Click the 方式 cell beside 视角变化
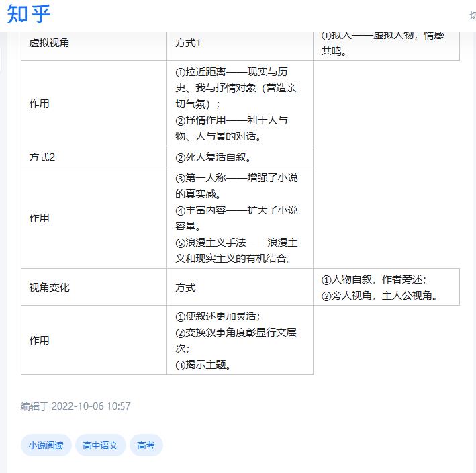Image resolution: width=476 pixels, height=473 pixels. (240, 287)
